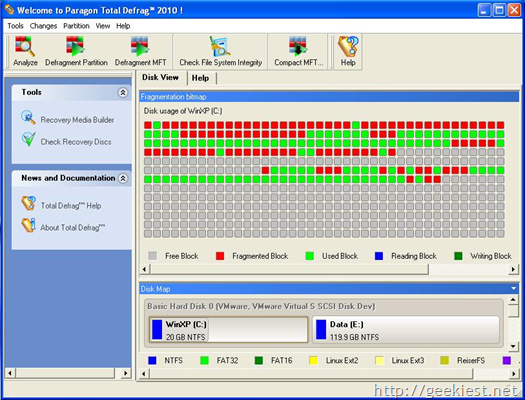Click the Total Defrag Help link
Viewport: 525px width, 400px height.
point(71,206)
